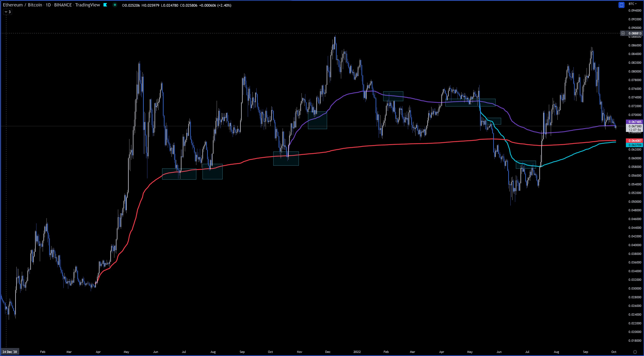Click the Ethereum / Bitcoin symbol title
This screenshot has height=356, width=644.
coord(22,5)
